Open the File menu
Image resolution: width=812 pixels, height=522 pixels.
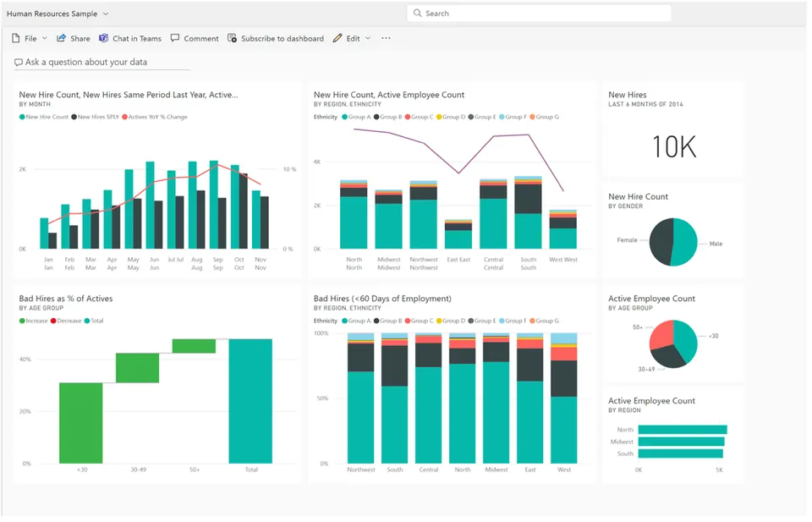(30, 38)
